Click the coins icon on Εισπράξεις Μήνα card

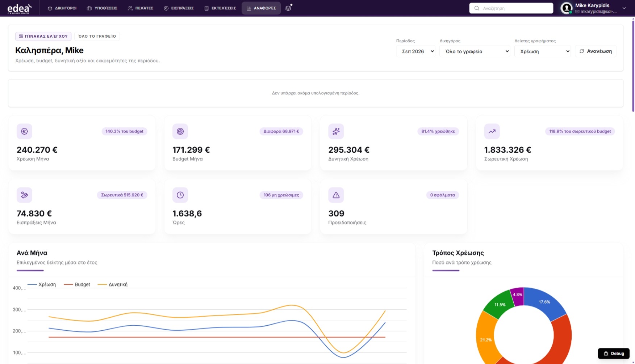[x=24, y=195]
